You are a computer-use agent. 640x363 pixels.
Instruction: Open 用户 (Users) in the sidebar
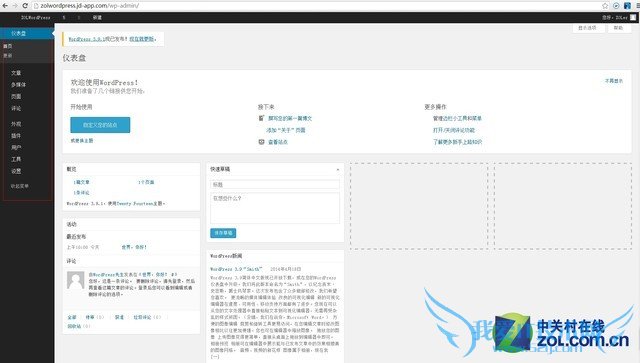(x=16, y=147)
